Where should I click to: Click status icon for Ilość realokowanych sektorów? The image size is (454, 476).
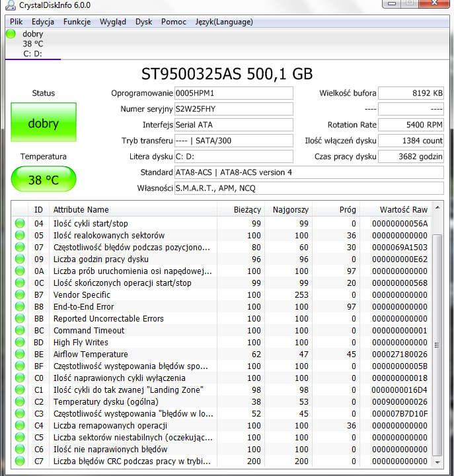tap(20, 235)
